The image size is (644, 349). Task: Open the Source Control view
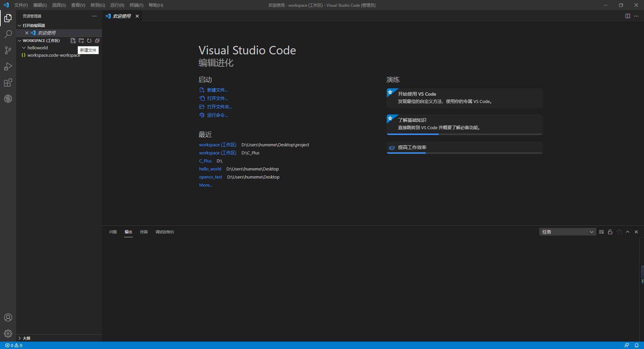tap(8, 50)
